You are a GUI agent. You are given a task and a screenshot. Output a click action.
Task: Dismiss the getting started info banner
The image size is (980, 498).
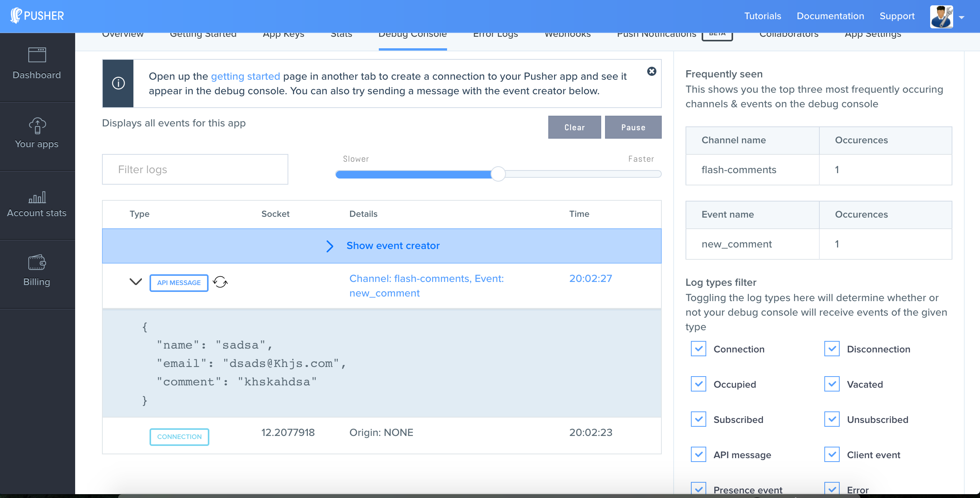click(652, 71)
